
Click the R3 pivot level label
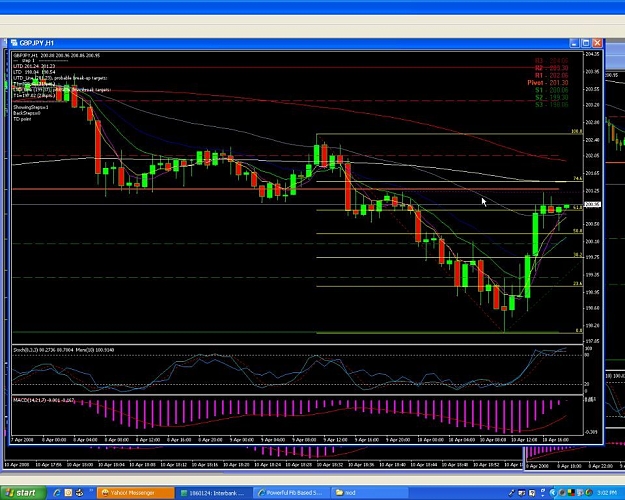click(551, 61)
